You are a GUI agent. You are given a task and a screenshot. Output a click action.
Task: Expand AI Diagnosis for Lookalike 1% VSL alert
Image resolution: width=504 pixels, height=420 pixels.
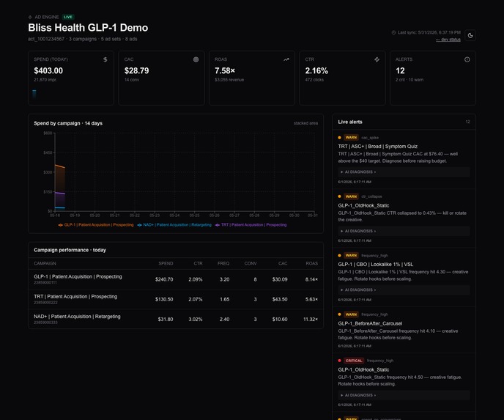(x=404, y=290)
